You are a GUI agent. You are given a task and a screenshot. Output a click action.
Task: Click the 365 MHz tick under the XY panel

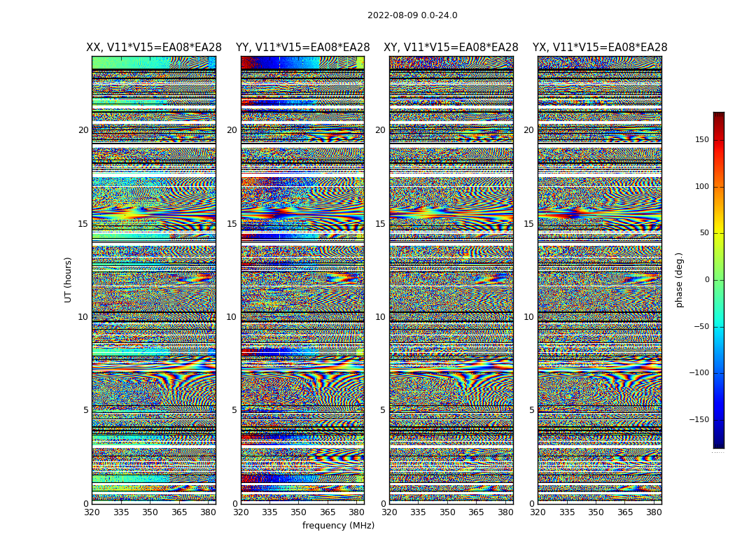(476, 512)
